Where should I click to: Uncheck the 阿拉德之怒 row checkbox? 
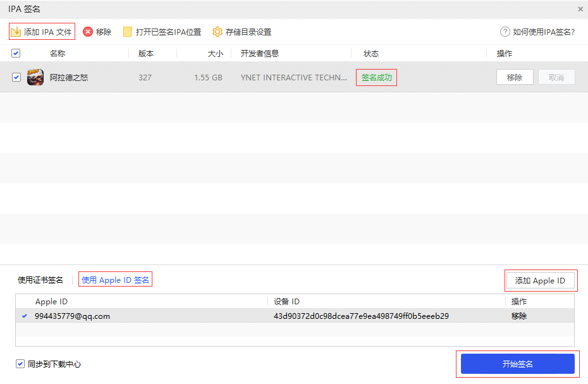16,77
